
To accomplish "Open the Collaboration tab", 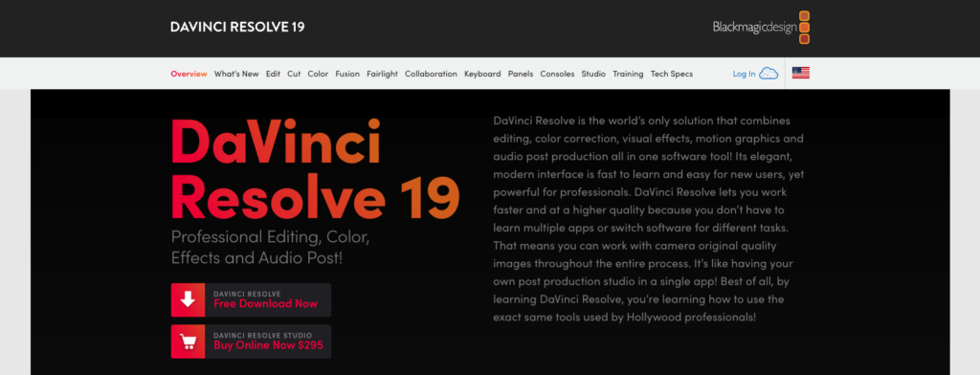I will coord(432,74).
